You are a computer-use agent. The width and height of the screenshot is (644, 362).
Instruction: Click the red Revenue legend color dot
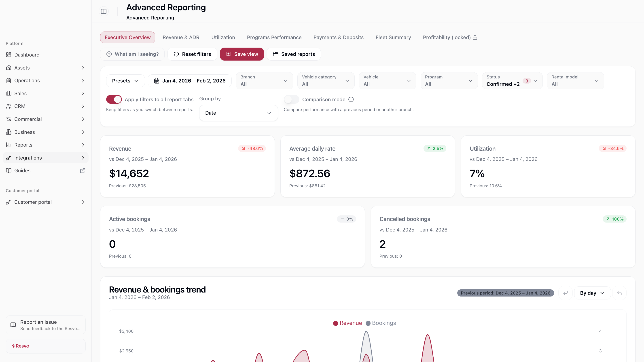pos(335,323)
